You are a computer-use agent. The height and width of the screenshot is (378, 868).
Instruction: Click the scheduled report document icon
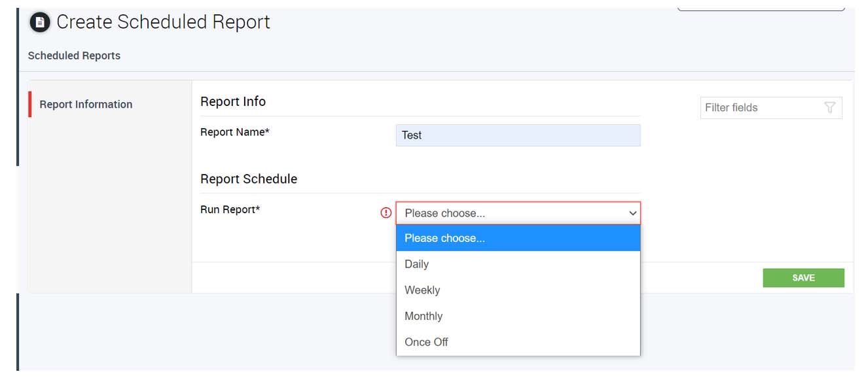[39, 22]
